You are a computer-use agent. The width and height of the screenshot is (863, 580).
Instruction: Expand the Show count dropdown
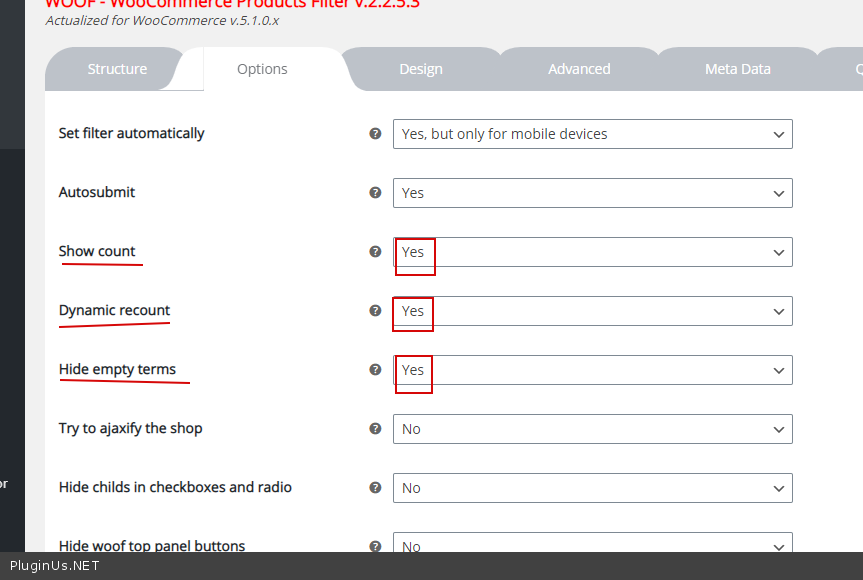click(592, 252)
